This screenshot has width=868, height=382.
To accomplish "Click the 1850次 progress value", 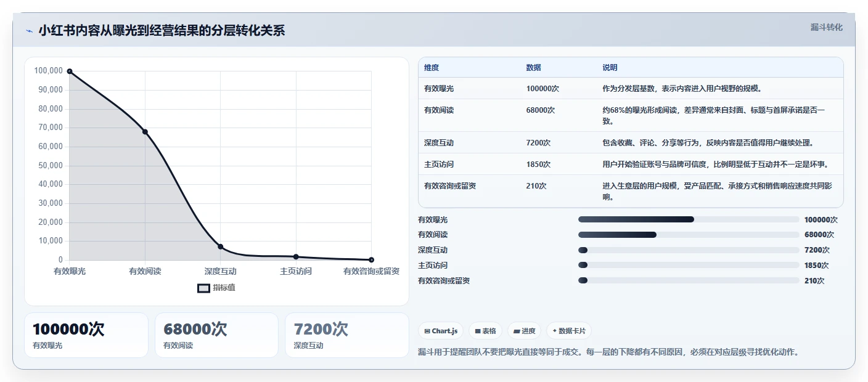I will [817, 266].
